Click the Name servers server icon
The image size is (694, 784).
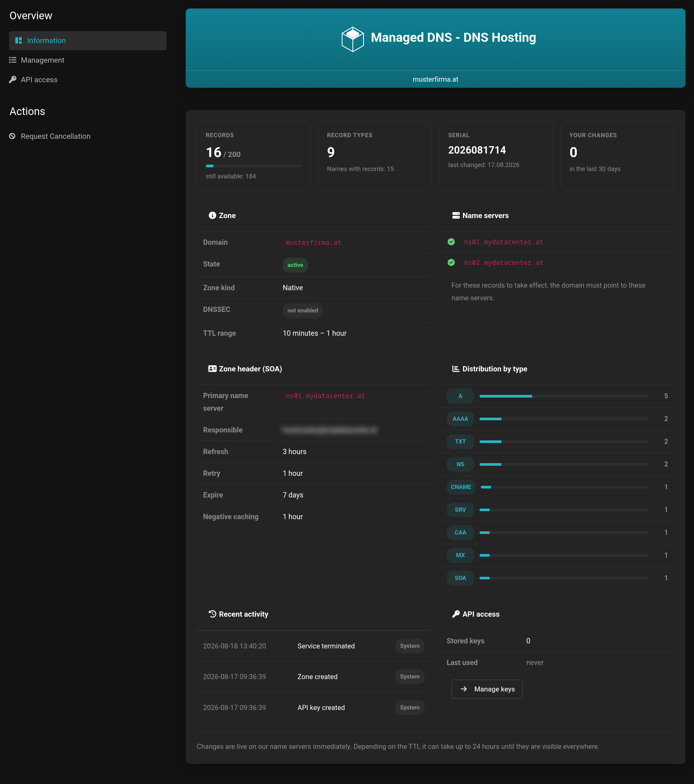[456, 216]
